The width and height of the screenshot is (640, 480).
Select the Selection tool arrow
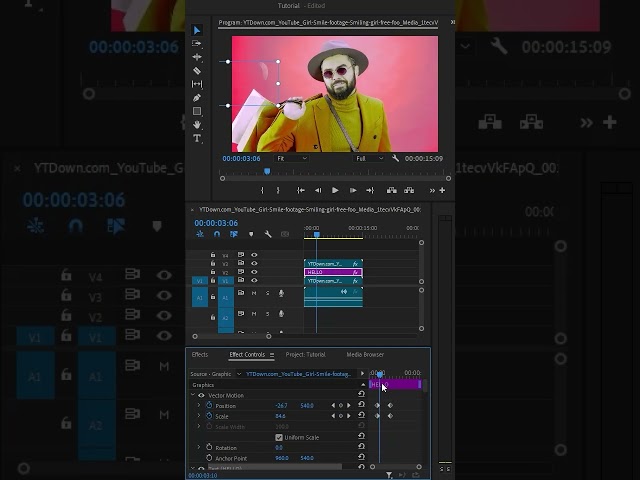coord(197,30)
